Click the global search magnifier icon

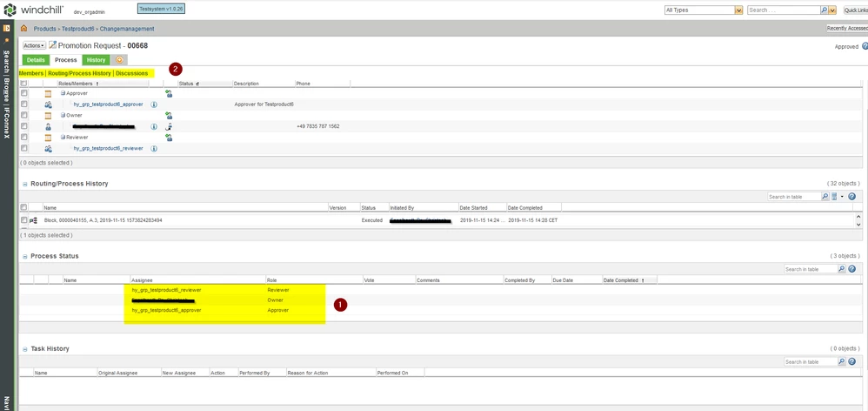pos(824,10)
